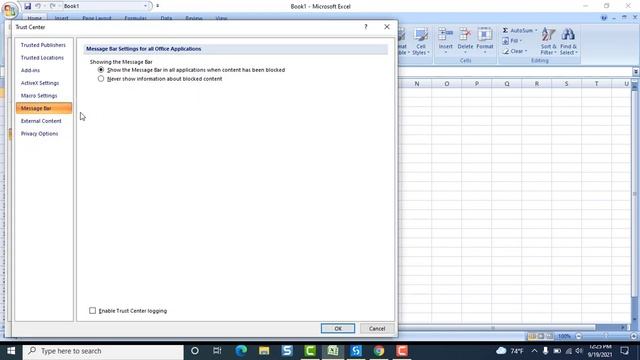
Task: Save workbook from Quick Access Toolbar
Action: [27, 6]
